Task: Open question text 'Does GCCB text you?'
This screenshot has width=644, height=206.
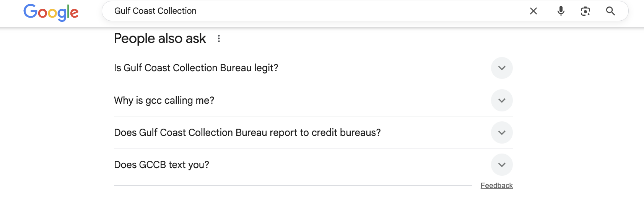Action: [162, 165]
